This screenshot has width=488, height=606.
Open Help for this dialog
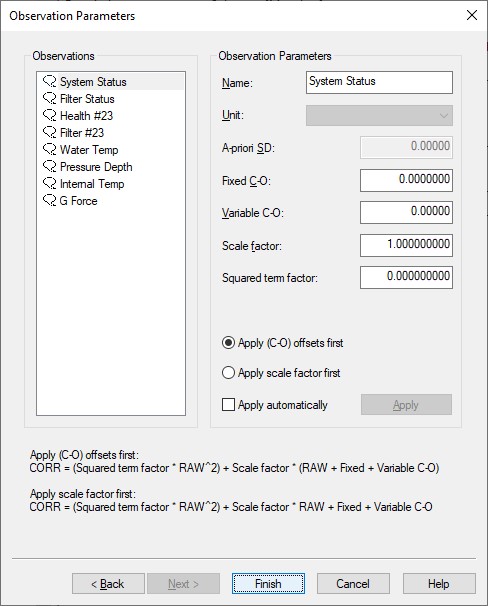439,584
